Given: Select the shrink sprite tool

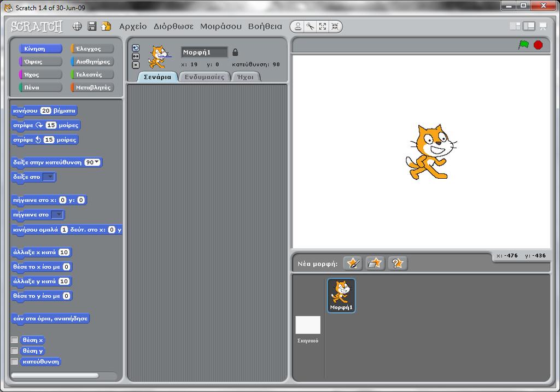Looking at the screenshot, I should click(x=335, y=26).
